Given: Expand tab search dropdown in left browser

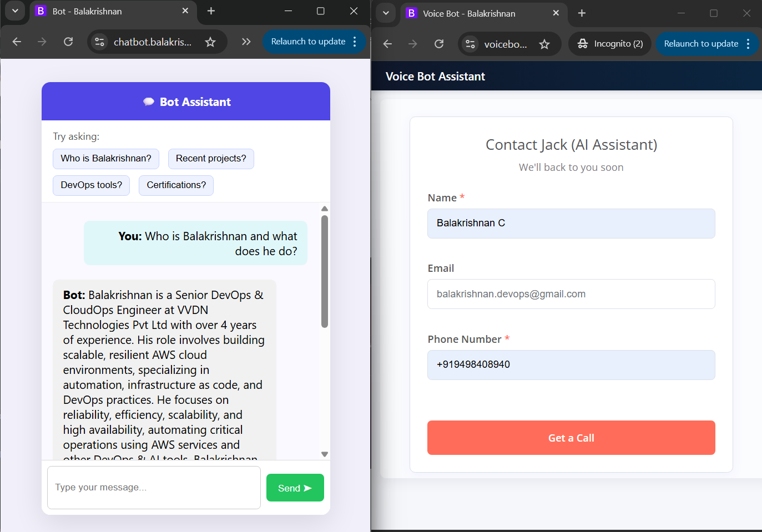Looking at the screenshot, I should pos(15,11).
